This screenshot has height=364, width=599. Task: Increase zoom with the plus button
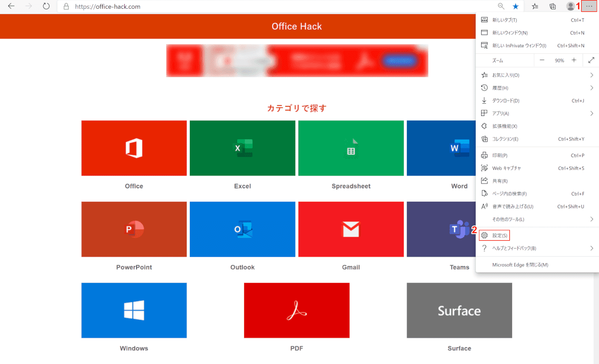pos(574,60)
